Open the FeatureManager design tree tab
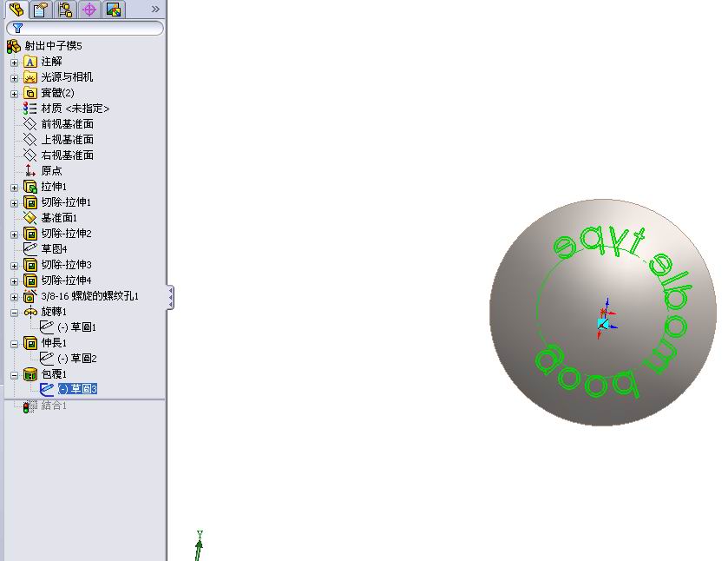 pos(16,10)
